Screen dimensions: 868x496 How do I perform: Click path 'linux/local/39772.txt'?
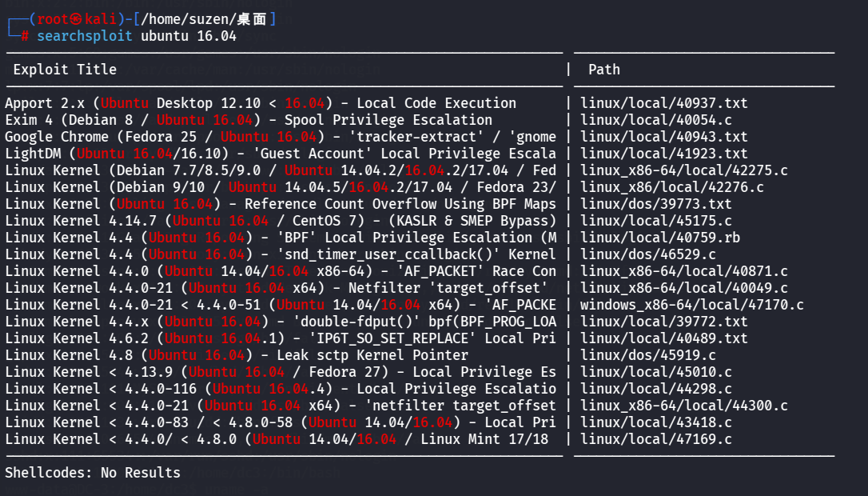(x=663, y=322)
